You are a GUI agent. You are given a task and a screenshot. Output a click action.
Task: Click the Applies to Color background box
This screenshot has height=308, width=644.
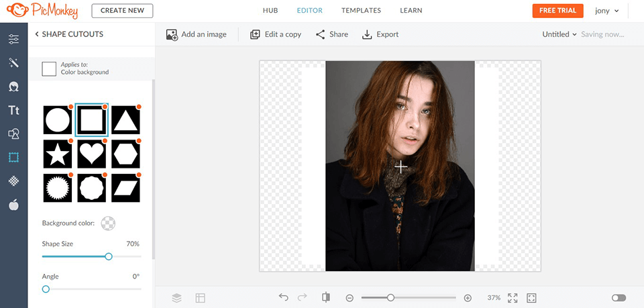tap(49, 69)
